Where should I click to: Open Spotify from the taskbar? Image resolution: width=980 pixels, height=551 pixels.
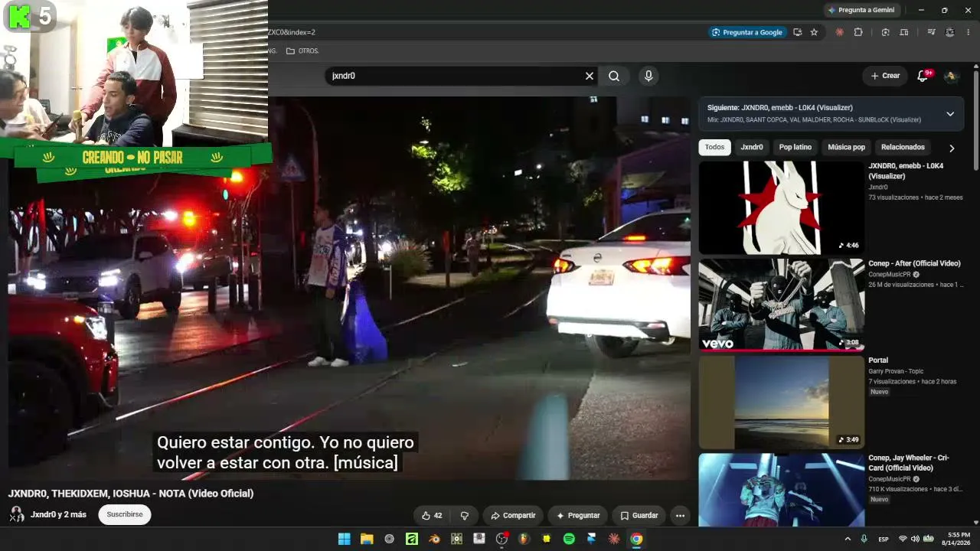pyautogui.click(x=569, y=539)
